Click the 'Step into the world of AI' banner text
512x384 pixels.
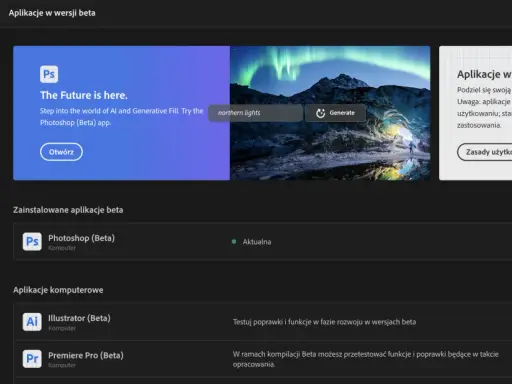[x=122, y=117]
